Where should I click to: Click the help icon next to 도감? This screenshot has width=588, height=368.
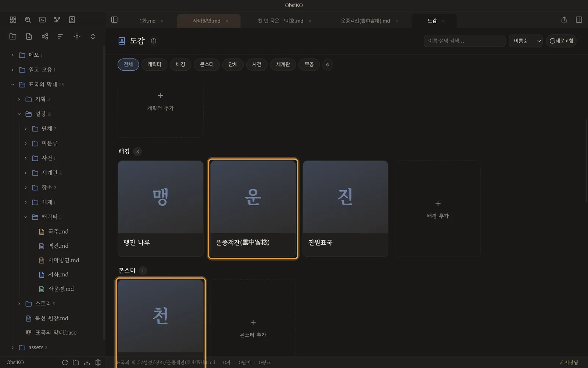coord(154,41)
